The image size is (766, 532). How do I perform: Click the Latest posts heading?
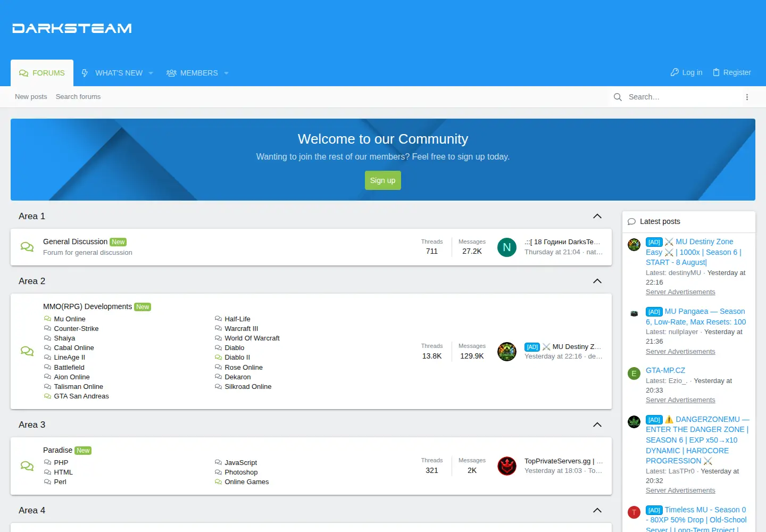(x=660, y=221)
